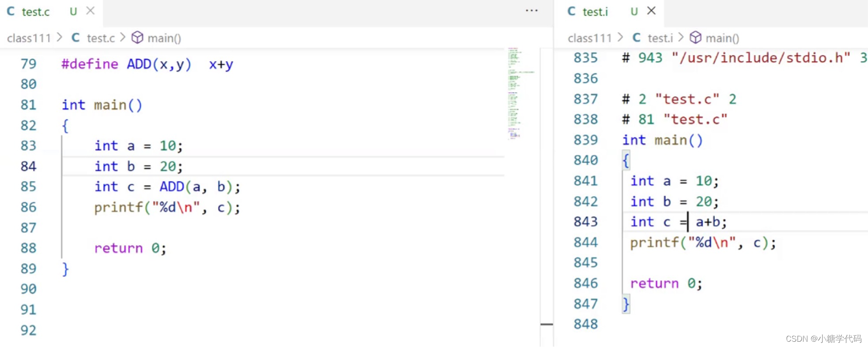This screenshot has width=868, height=347.
Task: Click 'int main()' on line 81
Action: click(102, 105)
